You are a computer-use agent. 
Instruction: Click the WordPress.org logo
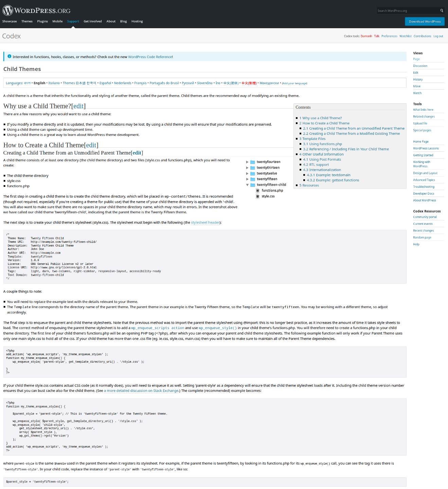[36, 10]
